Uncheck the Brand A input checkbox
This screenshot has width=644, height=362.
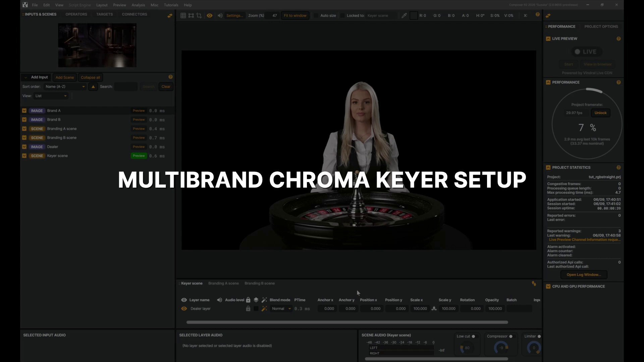24,111
